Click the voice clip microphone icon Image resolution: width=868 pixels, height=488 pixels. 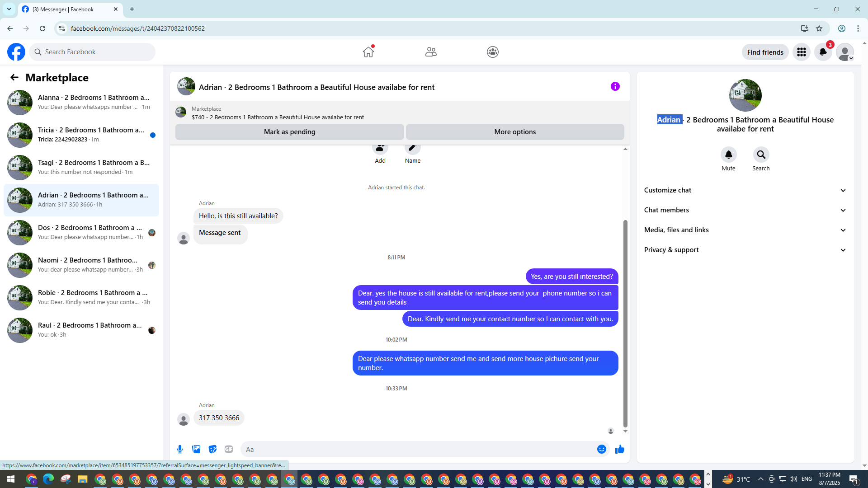click(180, 449)
